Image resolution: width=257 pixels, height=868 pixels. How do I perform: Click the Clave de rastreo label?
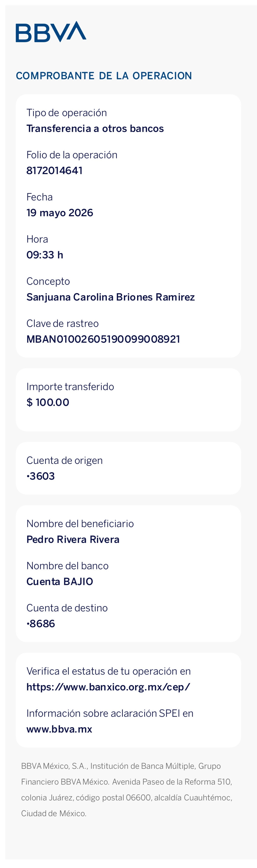[62, 324]
